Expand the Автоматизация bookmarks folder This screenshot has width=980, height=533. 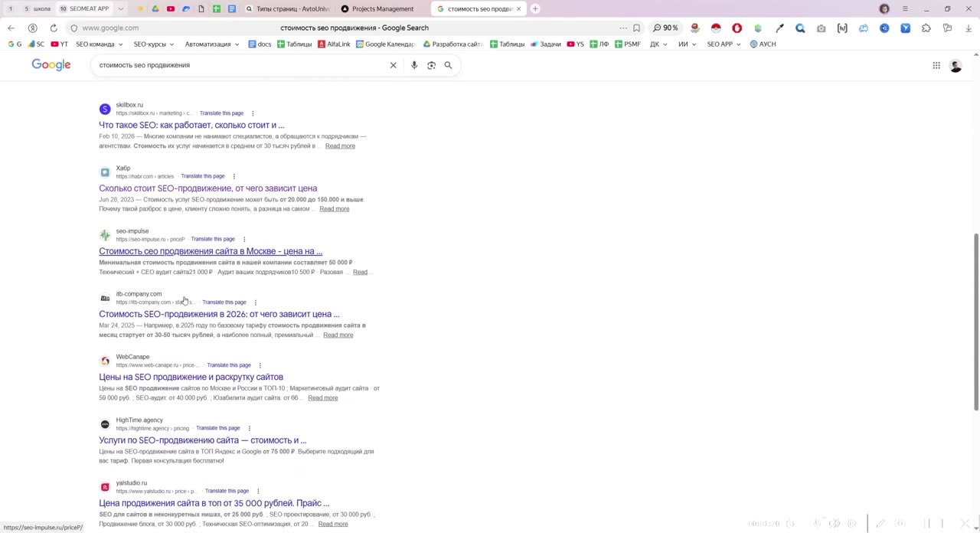212,44
